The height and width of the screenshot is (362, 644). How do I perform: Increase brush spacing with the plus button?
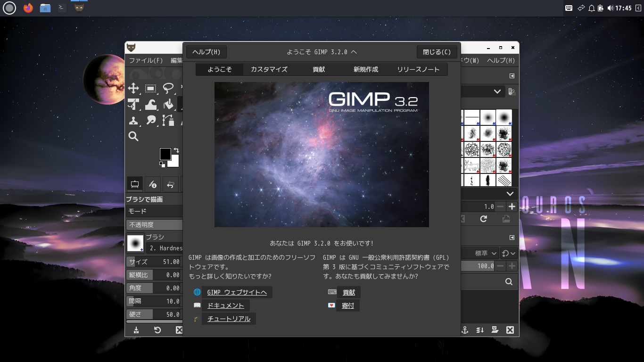512,206
